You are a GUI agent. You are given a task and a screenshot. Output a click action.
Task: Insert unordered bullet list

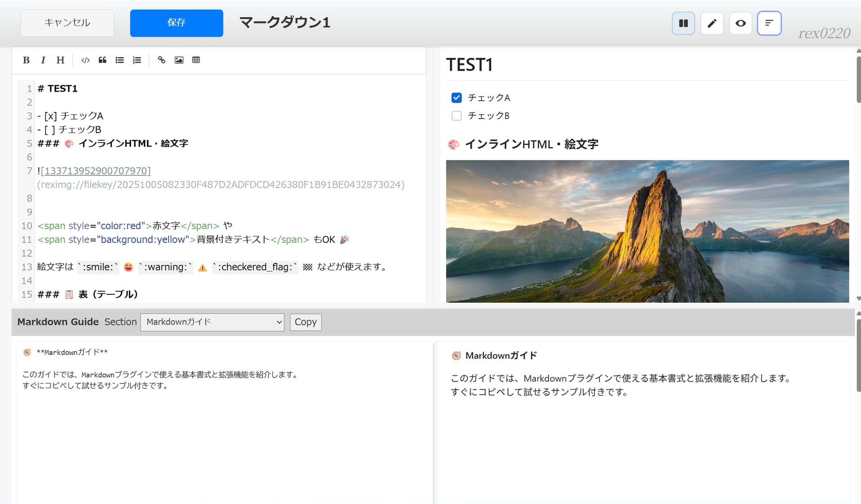(x=119, y=60)
